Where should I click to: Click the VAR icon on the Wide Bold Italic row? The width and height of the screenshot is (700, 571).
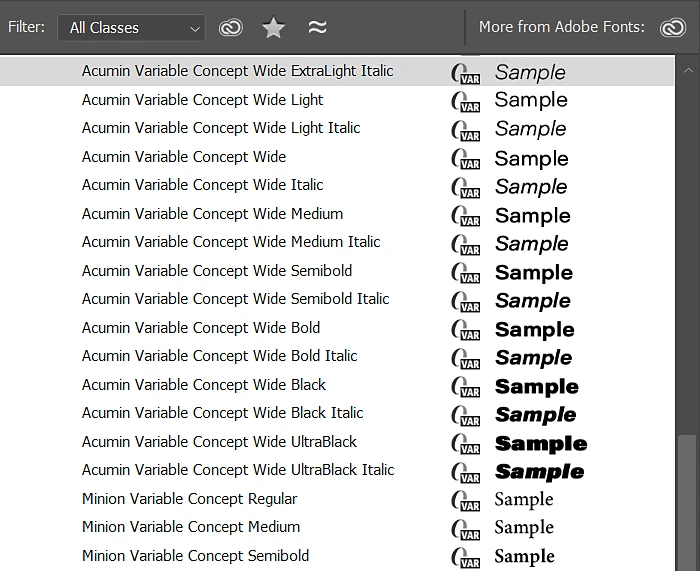(465, 359)
